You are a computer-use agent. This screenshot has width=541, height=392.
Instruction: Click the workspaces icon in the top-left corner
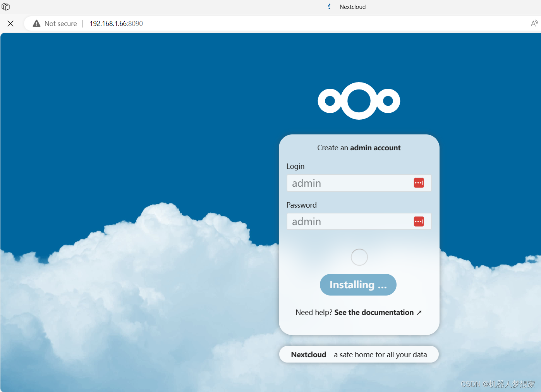6,7
